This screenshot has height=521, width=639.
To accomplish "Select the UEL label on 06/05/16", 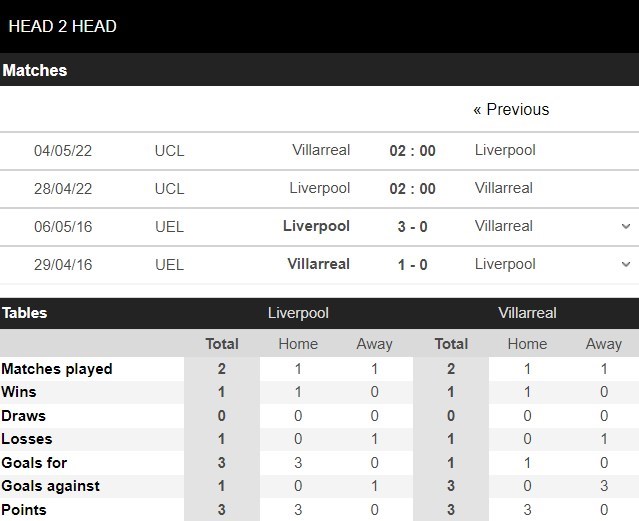I will click(170, 227).
